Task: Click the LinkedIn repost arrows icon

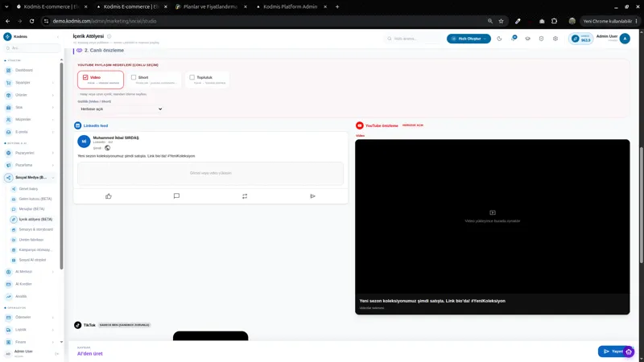Action: 245,196
